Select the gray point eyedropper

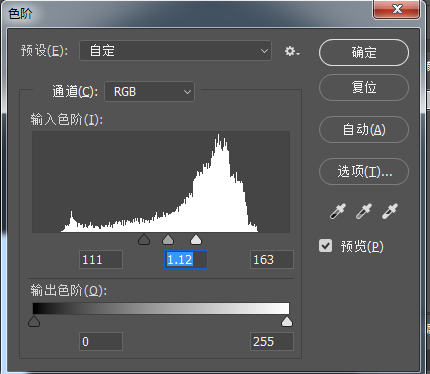(364, 211)
